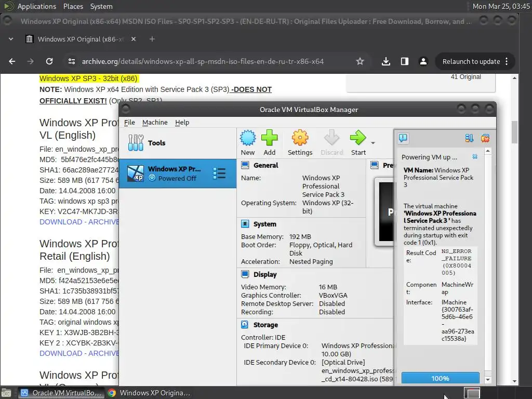The height and width of the screenshot is (399, 532).
Task: Click DOWNLOAD - ARCHIVE link under Retail (English)
Action: [x=79, y=353]
